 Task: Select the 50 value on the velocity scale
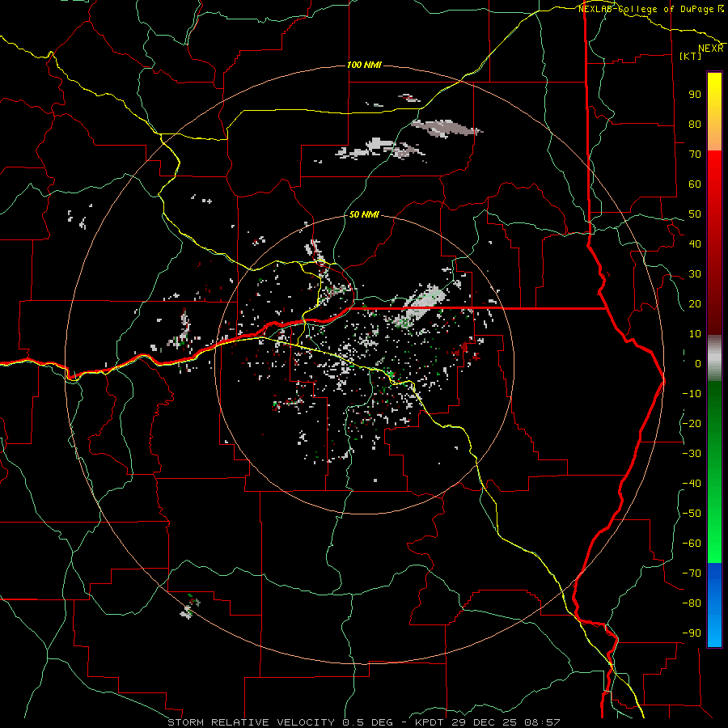click(695, 214)
